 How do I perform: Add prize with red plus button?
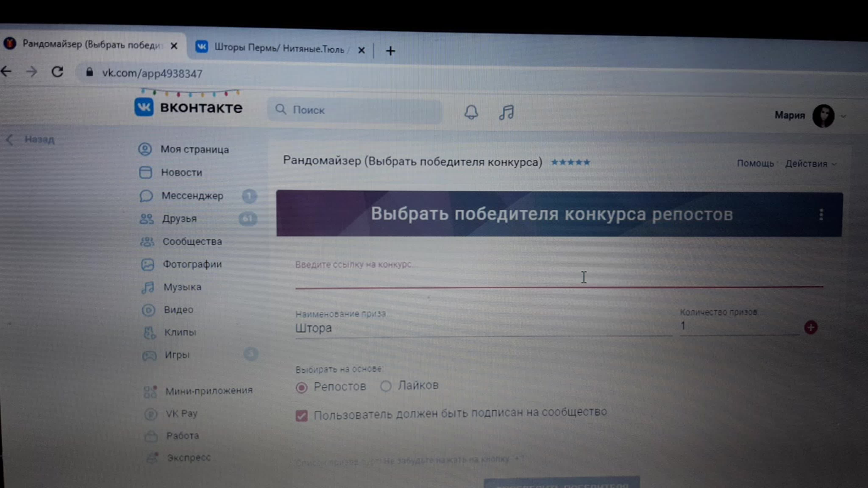811,327
